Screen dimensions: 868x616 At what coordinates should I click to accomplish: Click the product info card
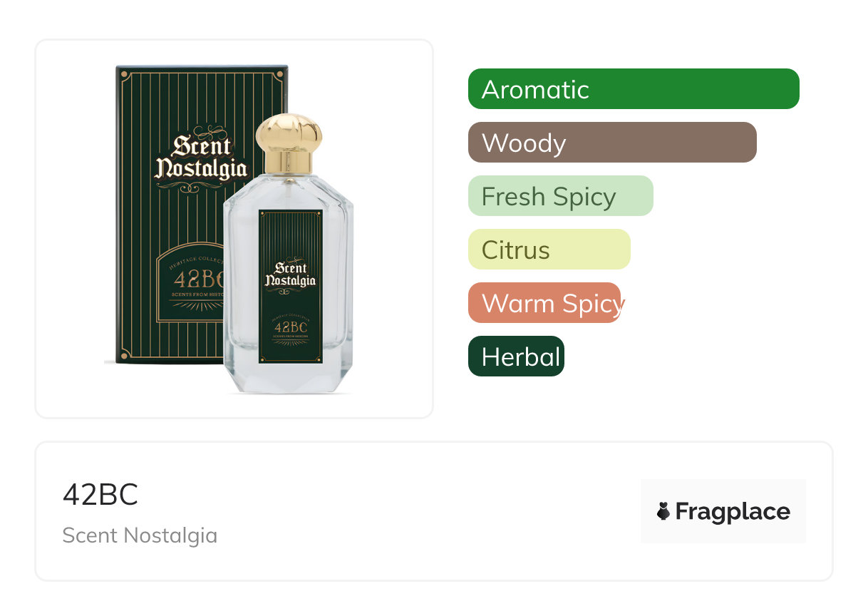pyautogui.click(x=434, y=511)
